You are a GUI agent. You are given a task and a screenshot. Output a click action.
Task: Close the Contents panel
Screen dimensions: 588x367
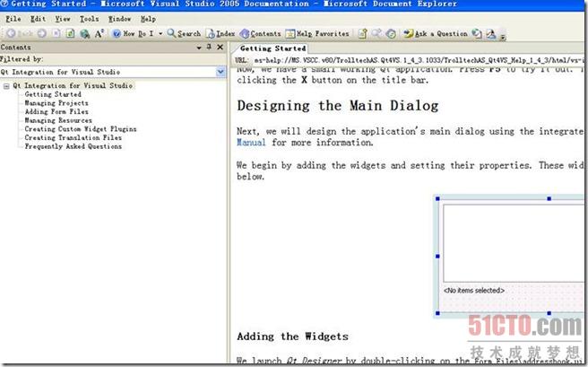pyautogui.click(x=220, y=47)
